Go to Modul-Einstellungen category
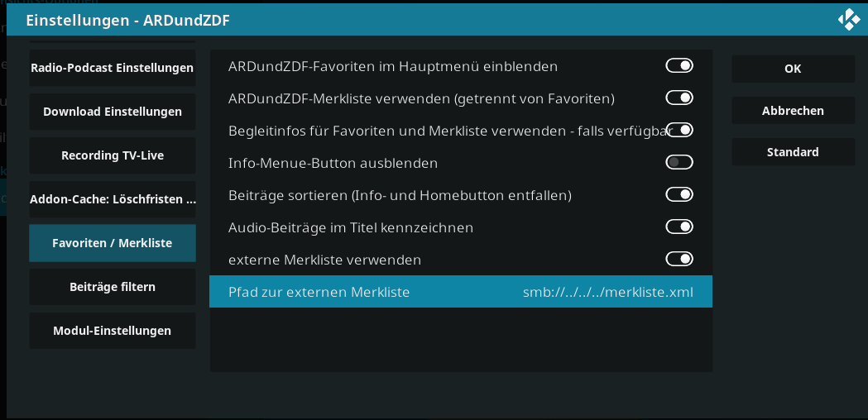 (113, 331)
